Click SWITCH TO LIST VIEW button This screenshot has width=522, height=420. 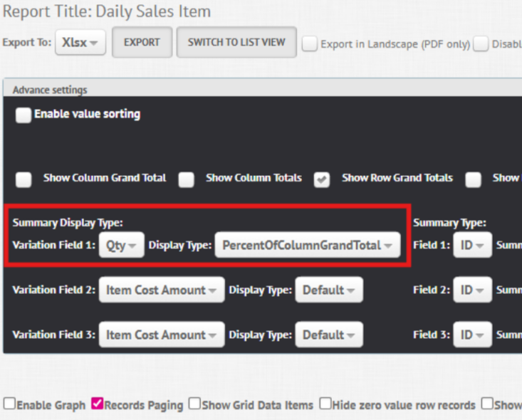pyautogui.click(x=236, y=42)
